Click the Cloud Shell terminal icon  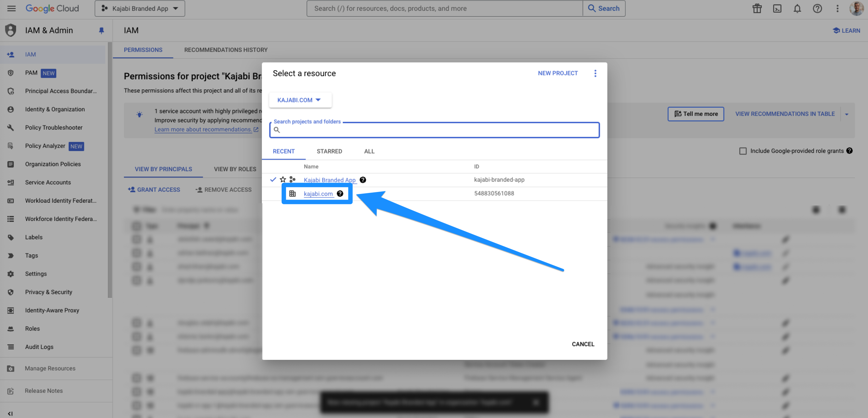coord(777,8)
